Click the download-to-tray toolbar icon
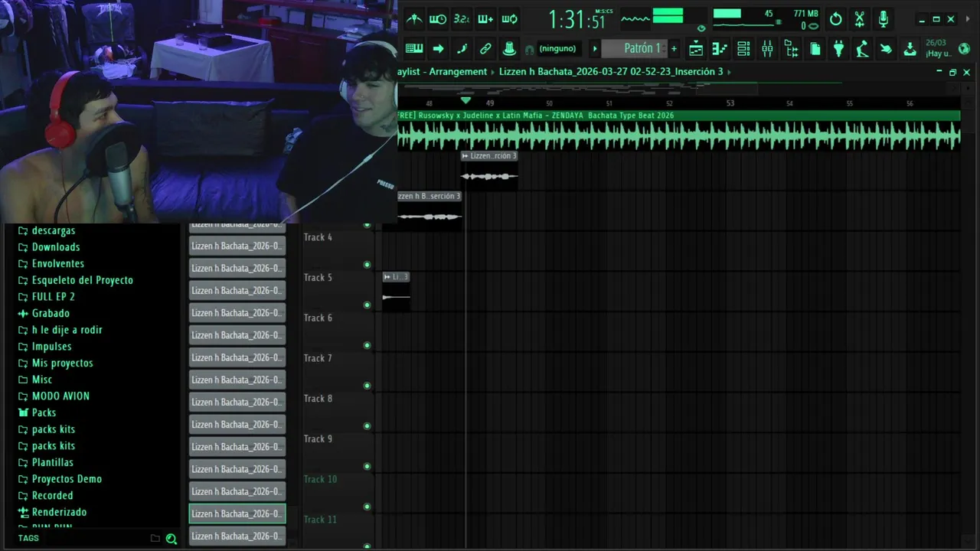The width and height of the screenshot is (980, 551). 910,49
